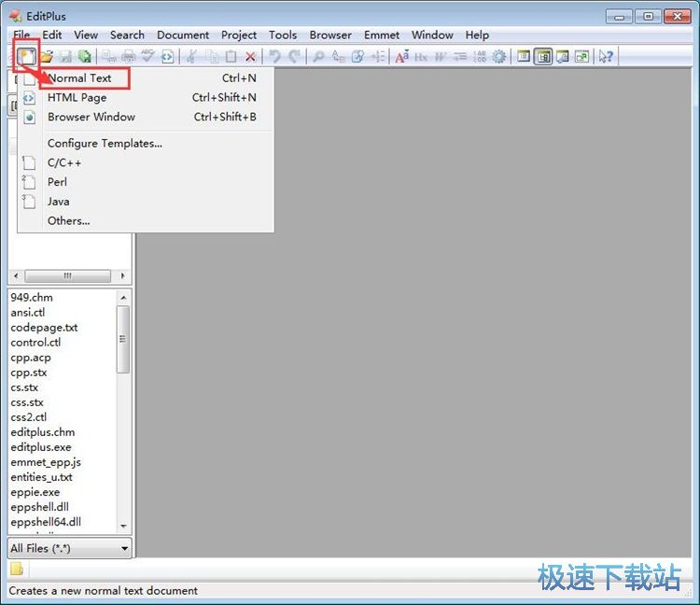Click the View in Browser icon
Screen dimensions: 700x605
167,57
